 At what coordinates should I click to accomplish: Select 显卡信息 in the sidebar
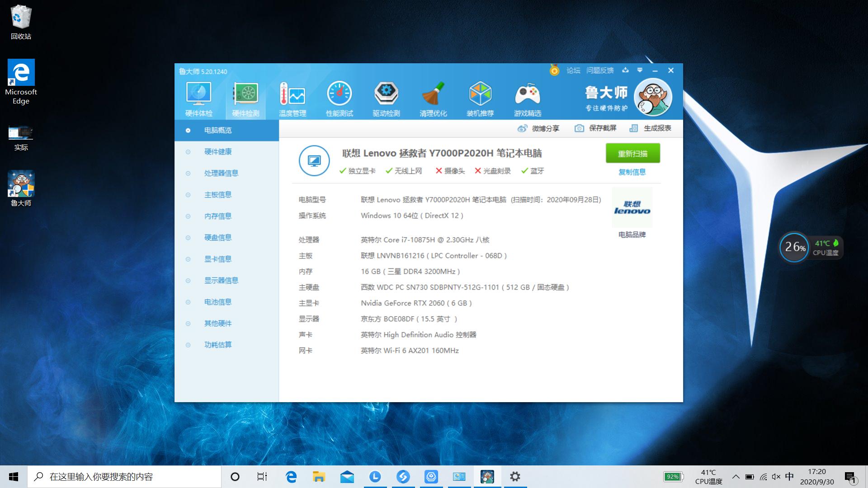pyautogui.click(x=218, y=259)
